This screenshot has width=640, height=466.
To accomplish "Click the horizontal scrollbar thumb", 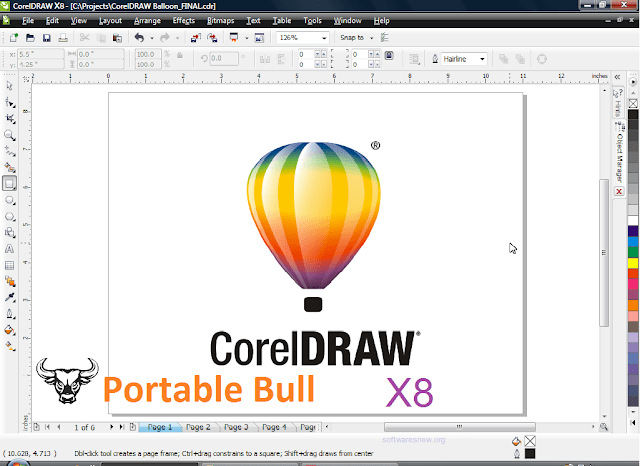I will (x=460, y=427).
